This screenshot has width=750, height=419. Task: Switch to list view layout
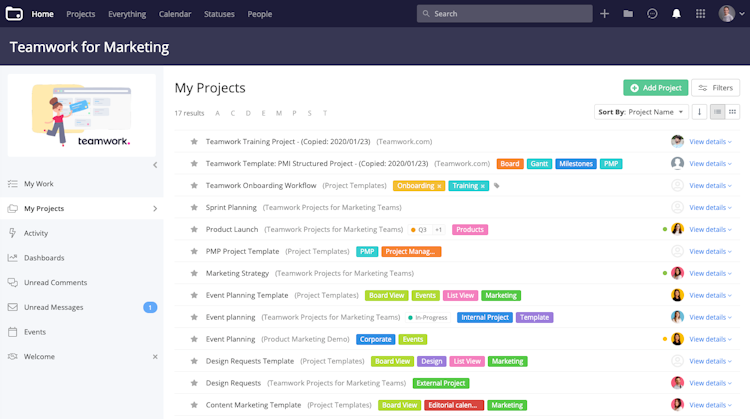pyautogui.click(x=717, y=112)
